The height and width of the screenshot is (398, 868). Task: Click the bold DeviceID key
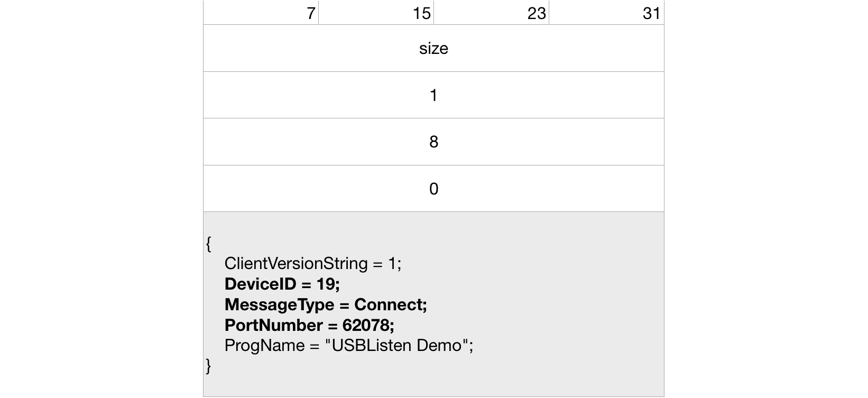pyautogui.click(x=260, y=284)
